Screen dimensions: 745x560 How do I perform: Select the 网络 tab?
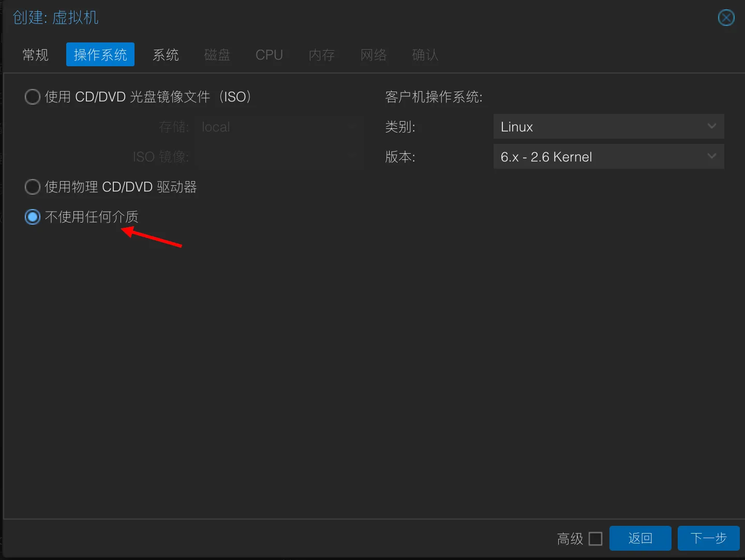[374, 55]
